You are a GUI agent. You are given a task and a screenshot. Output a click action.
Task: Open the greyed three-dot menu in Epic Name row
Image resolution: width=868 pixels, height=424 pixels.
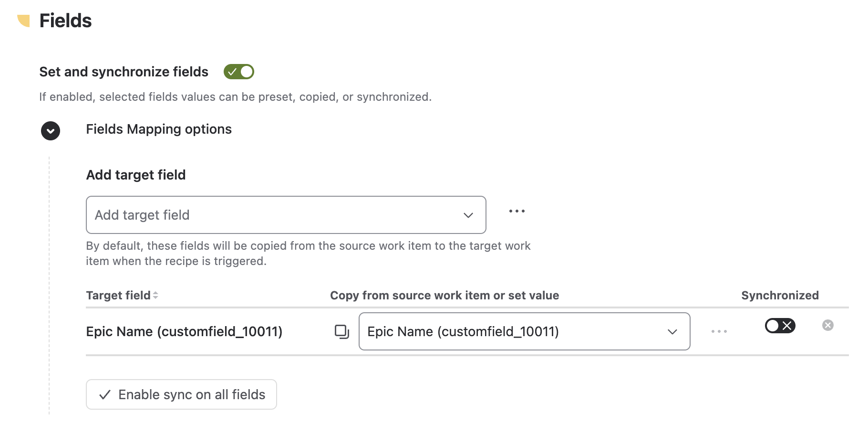click(719, 331)
